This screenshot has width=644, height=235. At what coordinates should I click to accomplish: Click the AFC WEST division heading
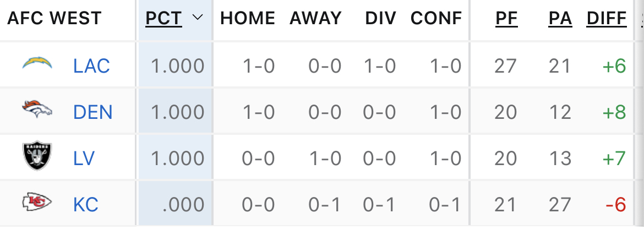[54, 18]
